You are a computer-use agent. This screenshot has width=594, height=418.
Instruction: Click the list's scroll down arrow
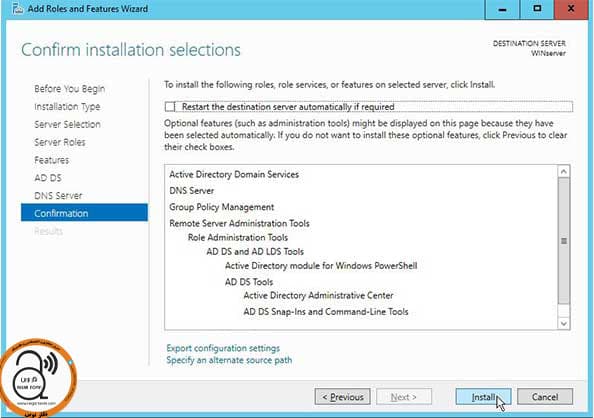[564, 323]
